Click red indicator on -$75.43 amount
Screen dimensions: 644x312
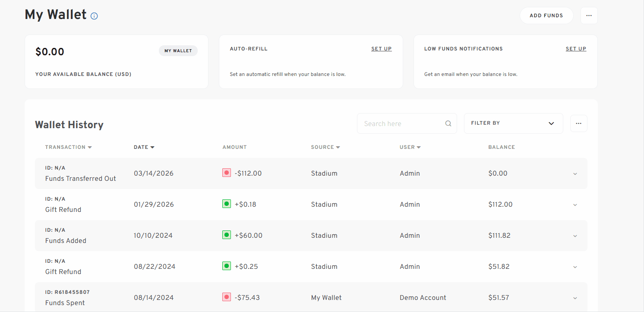tap(226, 297)
